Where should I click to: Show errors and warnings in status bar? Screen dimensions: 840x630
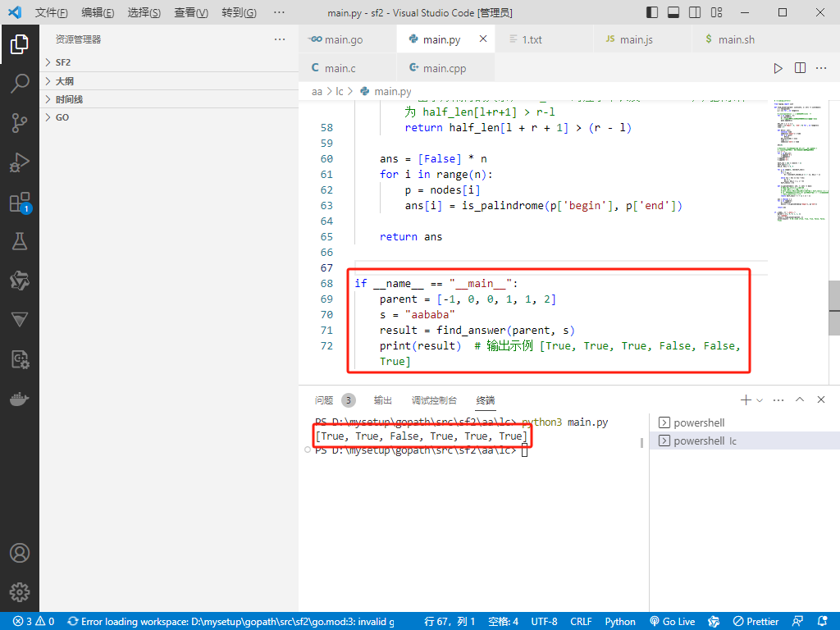coord(33,622)
